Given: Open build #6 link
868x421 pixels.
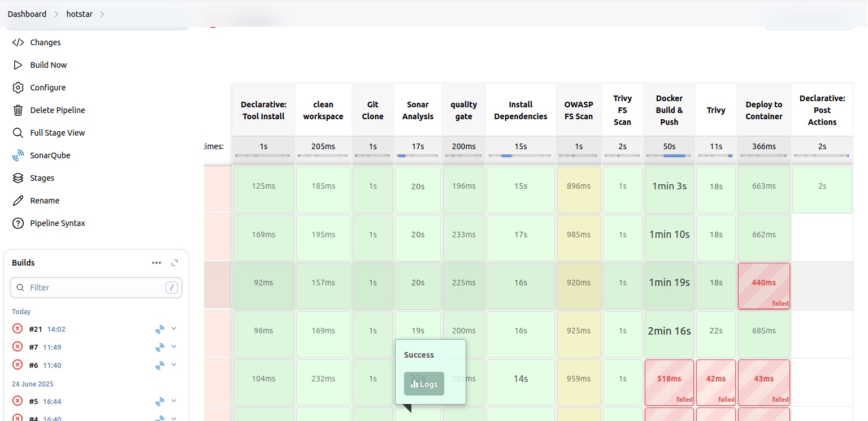Looking at the screenshot, I should tap(33, 365).
